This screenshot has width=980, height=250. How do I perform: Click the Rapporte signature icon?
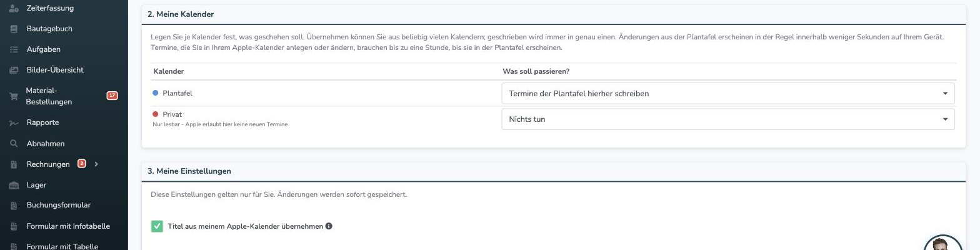click(x=14, y=123)
